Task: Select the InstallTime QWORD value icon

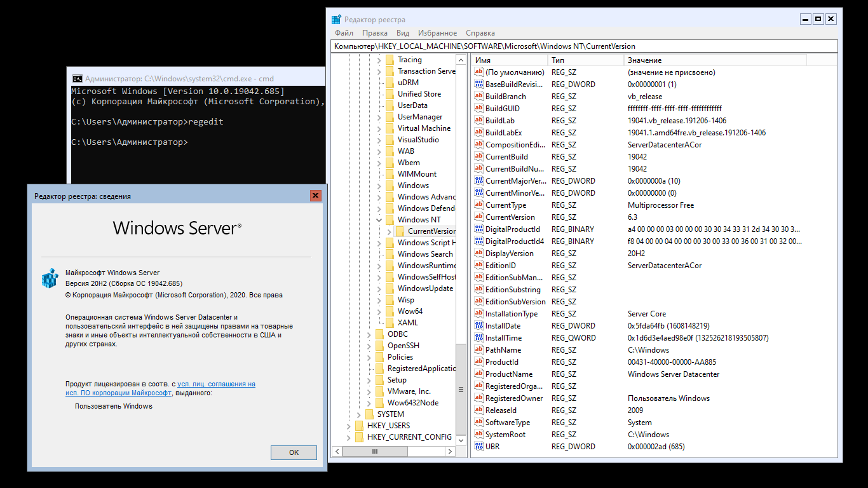Action: click(x=479, y=338)
